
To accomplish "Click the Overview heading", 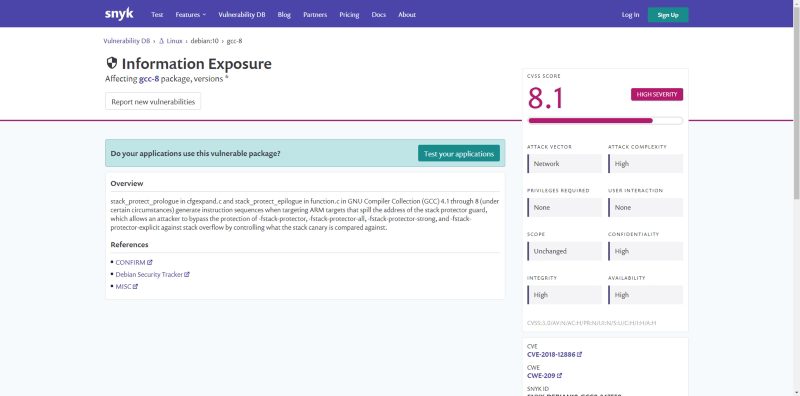I will tap(127, 183).
